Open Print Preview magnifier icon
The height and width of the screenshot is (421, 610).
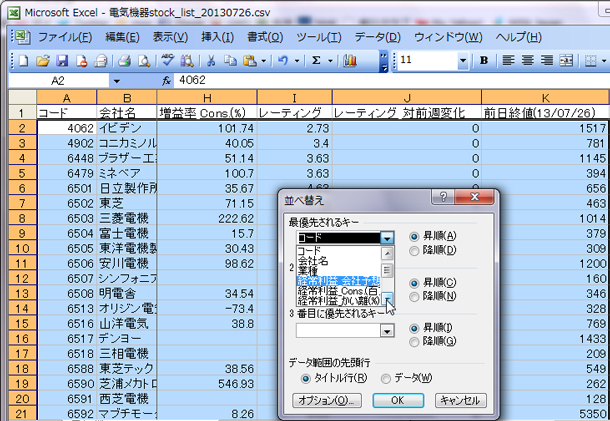(x=144, y=61)
